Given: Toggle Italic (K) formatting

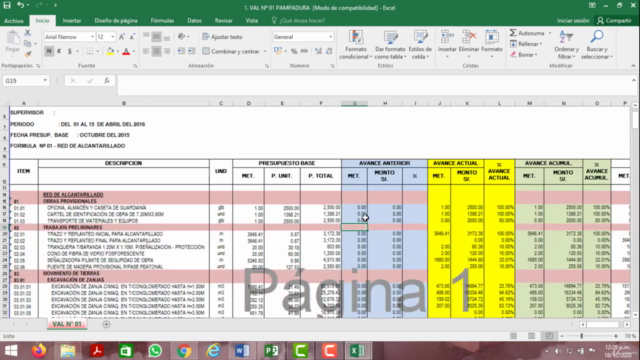Looking at the screenshot, I should 59,51.
